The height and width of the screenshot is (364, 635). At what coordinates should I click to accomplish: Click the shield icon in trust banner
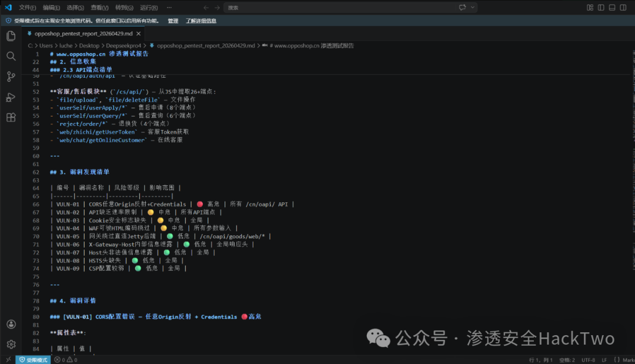pyautogui.click(x=8, y=21)
